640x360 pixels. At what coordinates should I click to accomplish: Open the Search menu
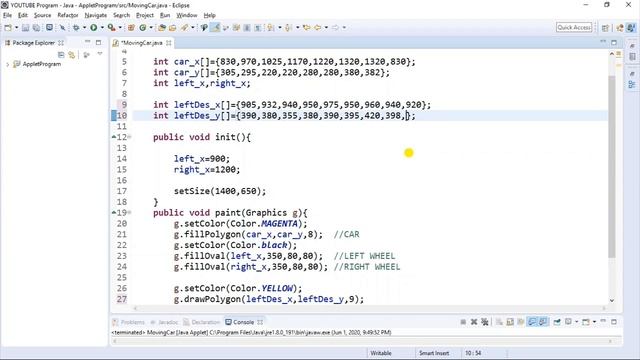click(x=121, y=15)
